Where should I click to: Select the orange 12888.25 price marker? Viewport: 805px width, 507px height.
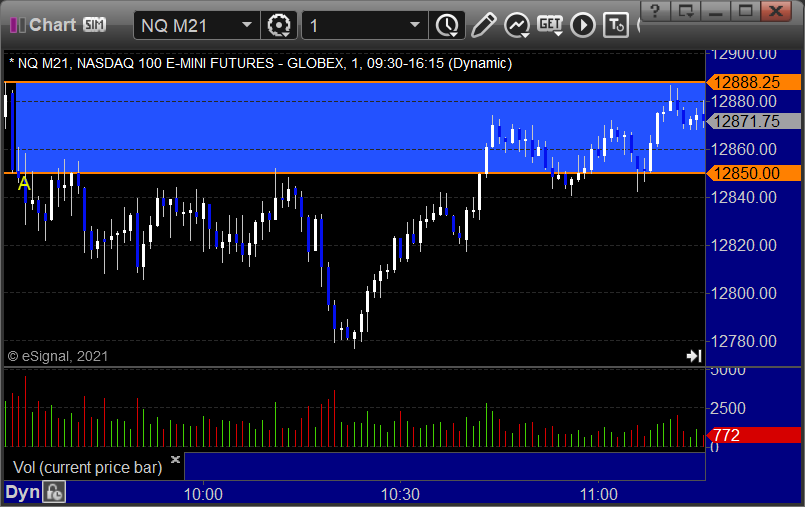(754, 82)
